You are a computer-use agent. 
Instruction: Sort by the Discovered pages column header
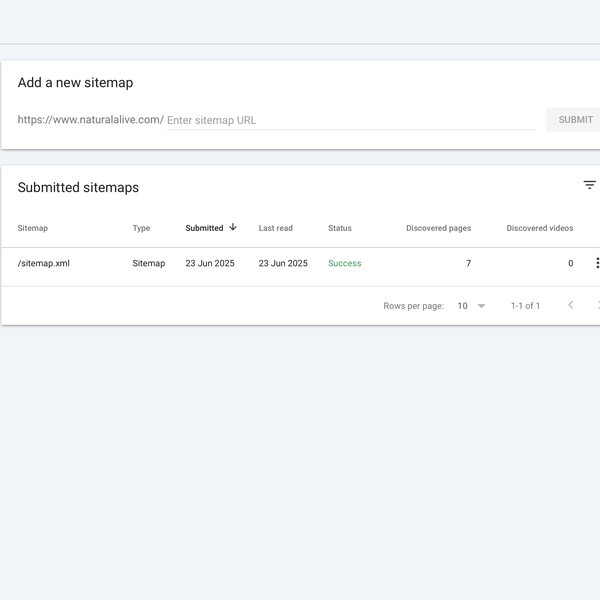(x=438, y=228)
